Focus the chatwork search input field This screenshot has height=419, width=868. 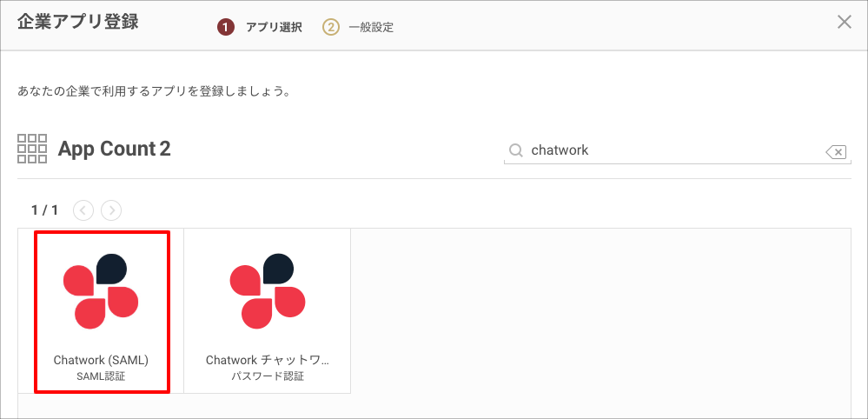coord(675,150)
